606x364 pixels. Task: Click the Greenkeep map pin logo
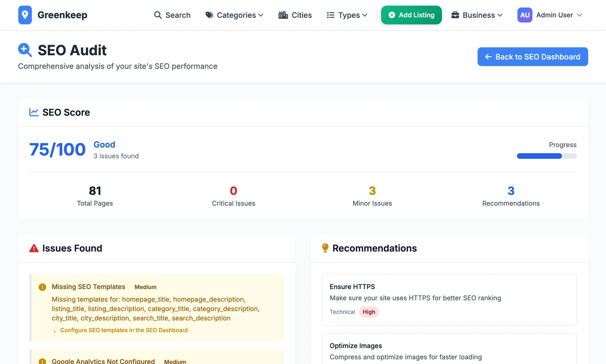25,15
